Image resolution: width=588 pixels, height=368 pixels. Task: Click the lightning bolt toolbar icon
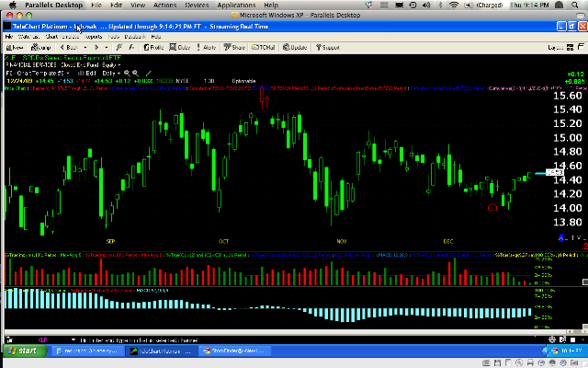click(119, 47)
